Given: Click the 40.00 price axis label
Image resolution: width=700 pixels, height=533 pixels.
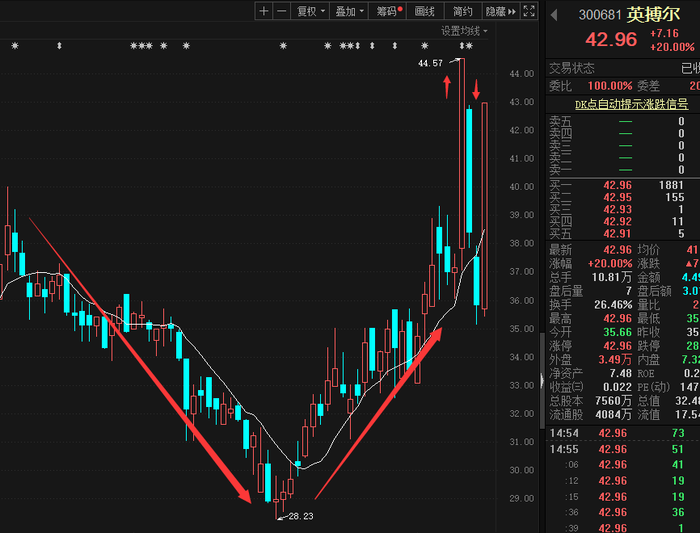Looking at the screenshot, I should click(x=521, y=187).
